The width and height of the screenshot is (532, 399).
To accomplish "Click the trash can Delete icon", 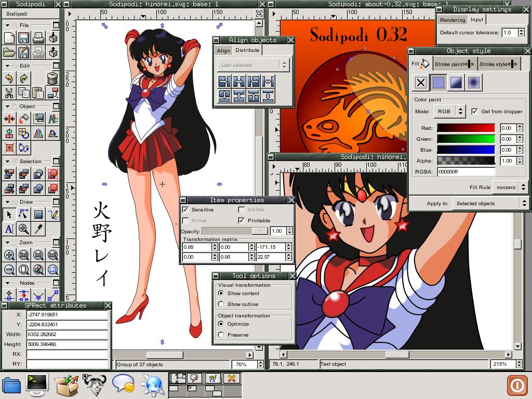I will click(x=52, y=78).
